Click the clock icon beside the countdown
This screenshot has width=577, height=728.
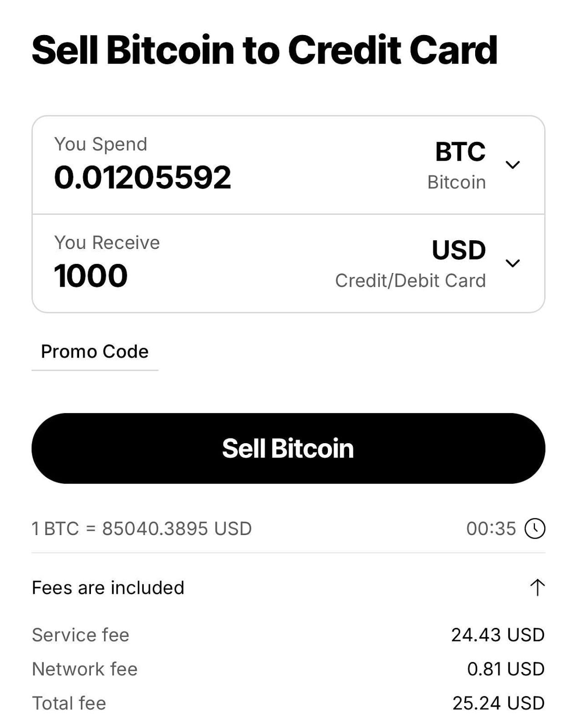click(535, 529)
